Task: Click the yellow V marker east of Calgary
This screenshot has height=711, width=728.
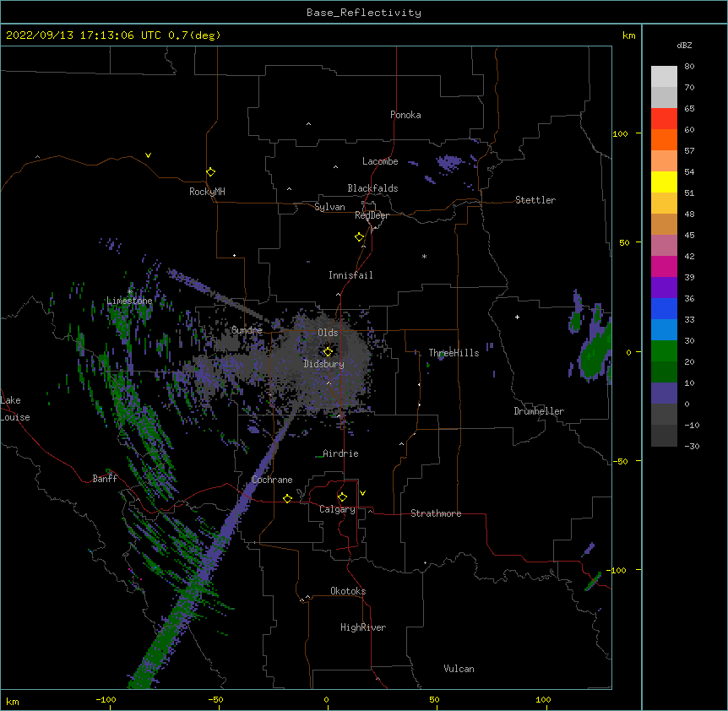Action: pyautogui.click(x=362, y=493)
